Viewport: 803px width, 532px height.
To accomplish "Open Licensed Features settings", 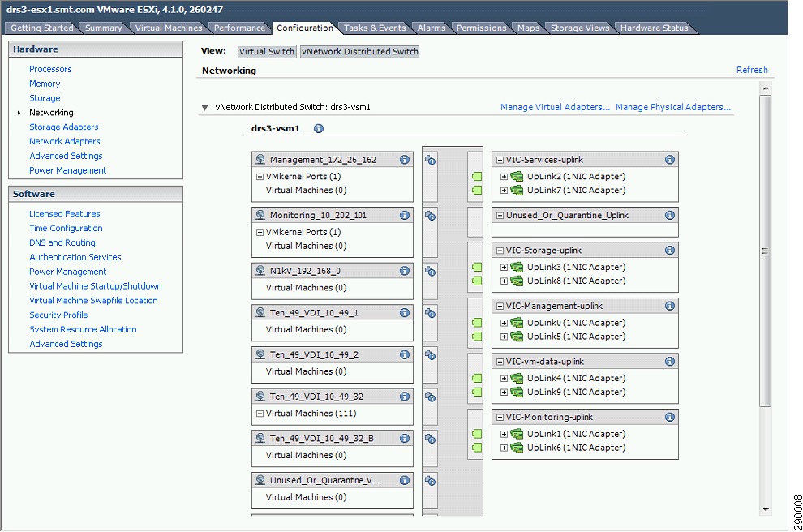I will coord(65,214).
